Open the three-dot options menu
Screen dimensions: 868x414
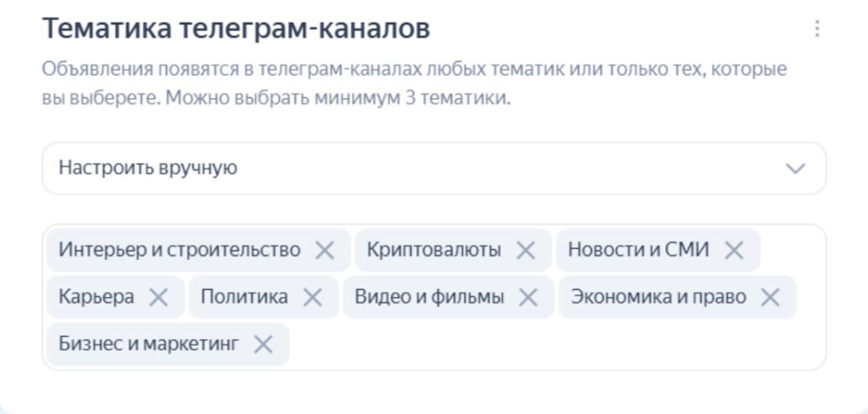coord(817,29)
